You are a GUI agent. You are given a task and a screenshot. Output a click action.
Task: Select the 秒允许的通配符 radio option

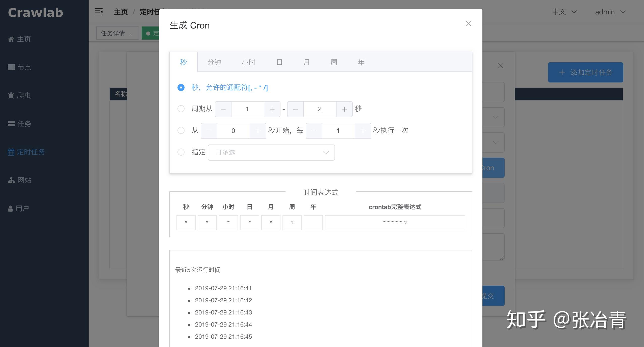181,88
